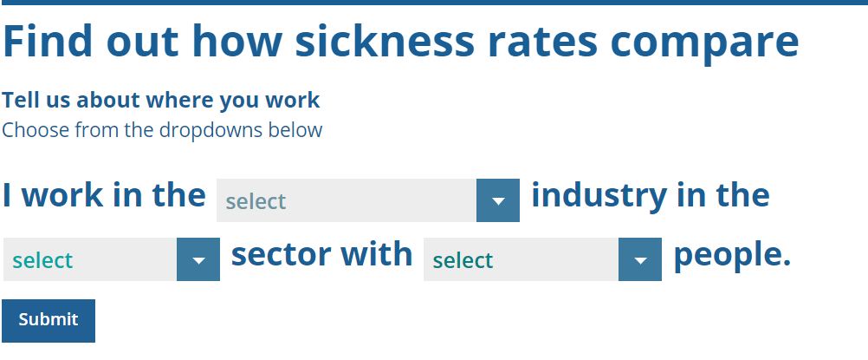The image size is (868, 360).
Task: Click the 'sector with' label text
Action: tap(321, 254)
